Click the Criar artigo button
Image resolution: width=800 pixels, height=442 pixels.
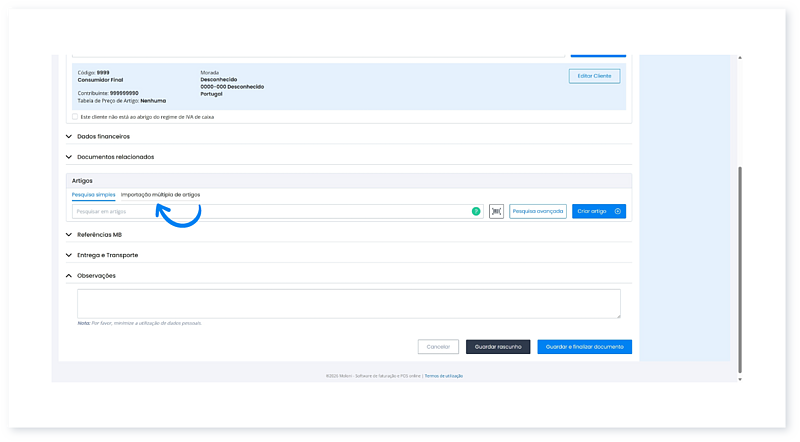[x=598, y=211]
